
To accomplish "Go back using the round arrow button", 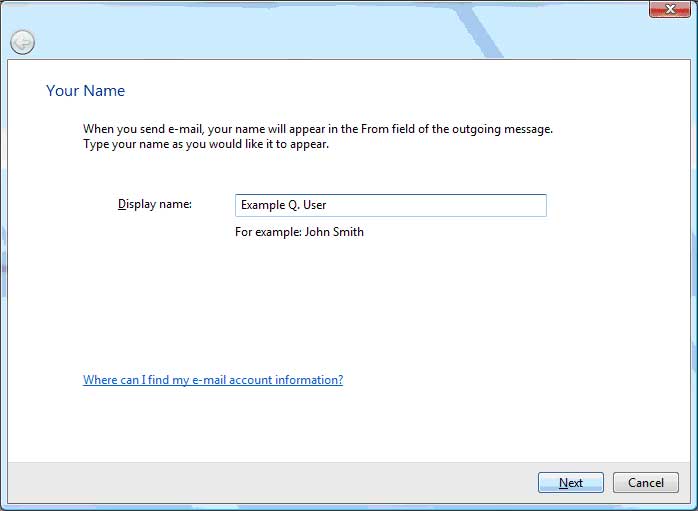I will pyautogui.click(x=22, y=43).
